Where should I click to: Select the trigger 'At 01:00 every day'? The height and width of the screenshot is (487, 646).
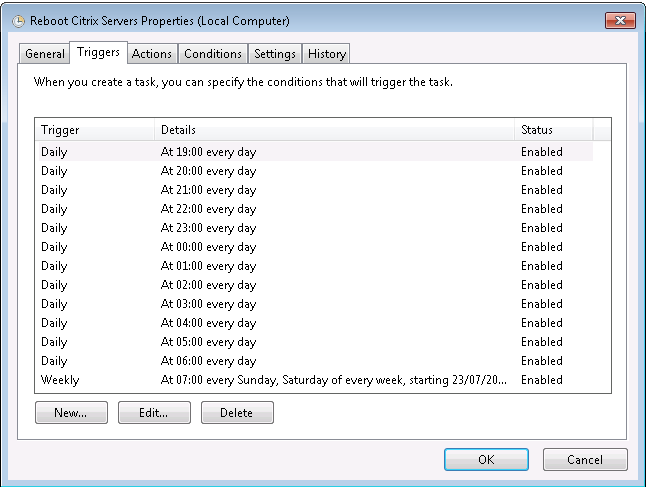point(314,265)
